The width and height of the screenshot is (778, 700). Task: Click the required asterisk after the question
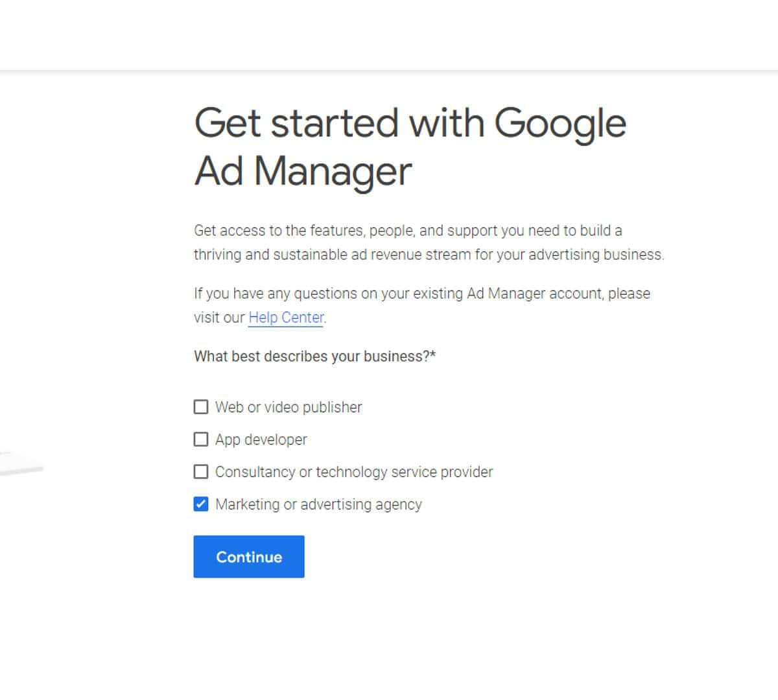pos(433,356)
